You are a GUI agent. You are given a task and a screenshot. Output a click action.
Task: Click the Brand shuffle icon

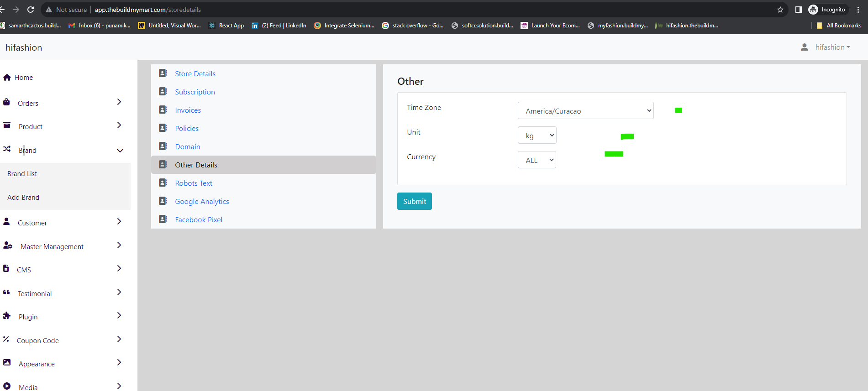coord(7,149)
